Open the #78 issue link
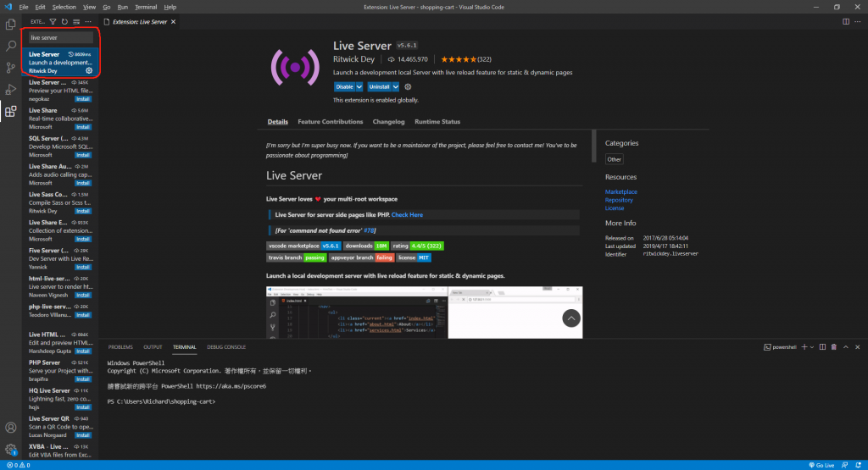 [369, 230]
